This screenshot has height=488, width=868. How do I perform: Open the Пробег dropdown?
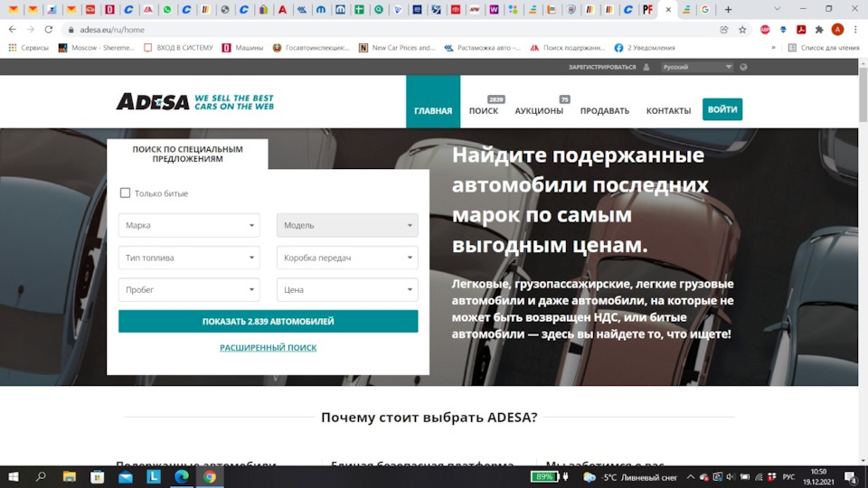tap(189, 289)
